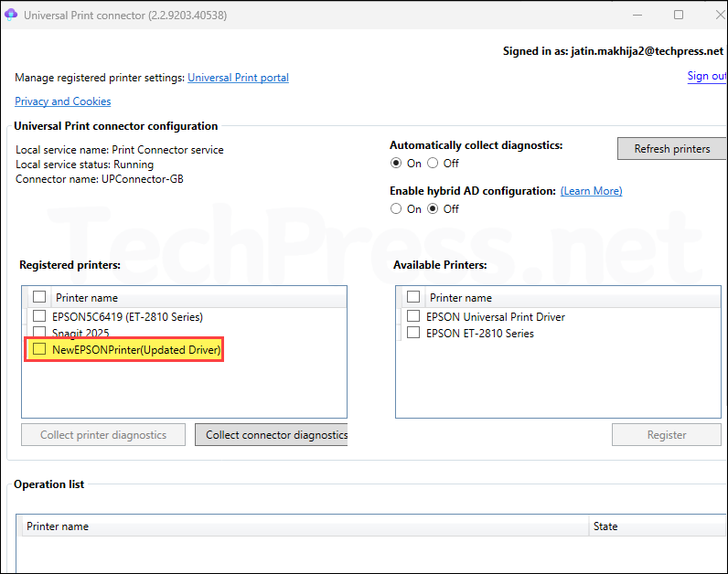
Task: Click the Snagit 2025 printer name
Action: coord(80,333)
